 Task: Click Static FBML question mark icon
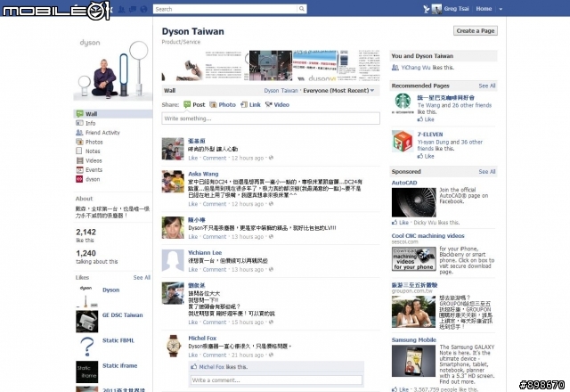[87, 347]
